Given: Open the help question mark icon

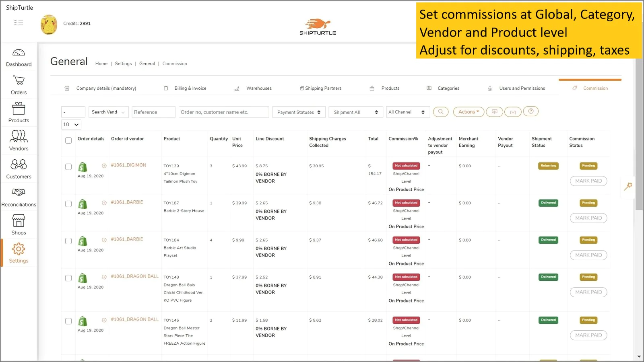Looking at the screenshot, I should (531, 111).
